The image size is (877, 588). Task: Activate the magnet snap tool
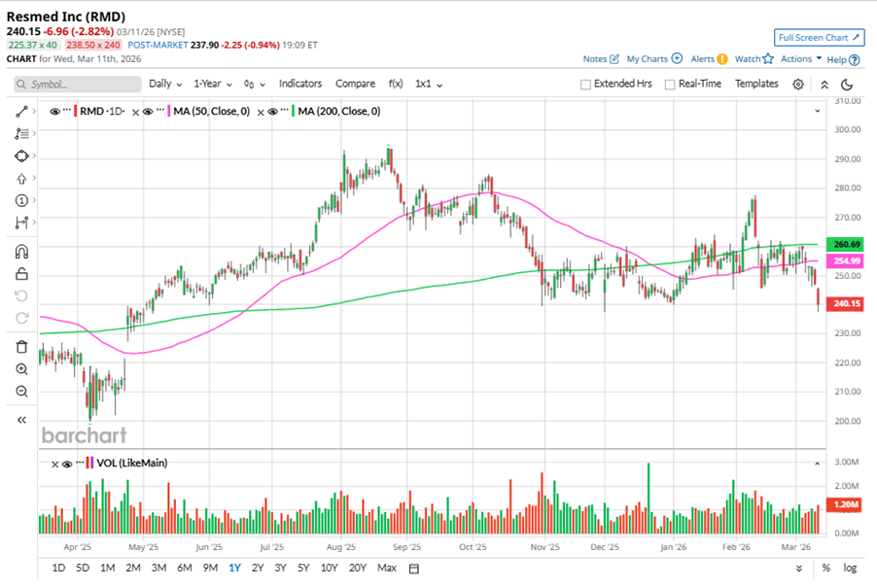point(21,252)
